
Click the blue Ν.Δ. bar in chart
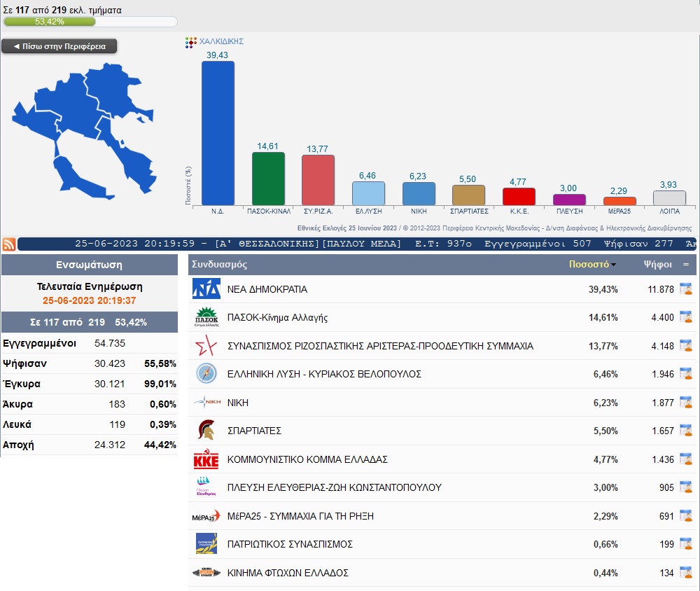point(218,133)
